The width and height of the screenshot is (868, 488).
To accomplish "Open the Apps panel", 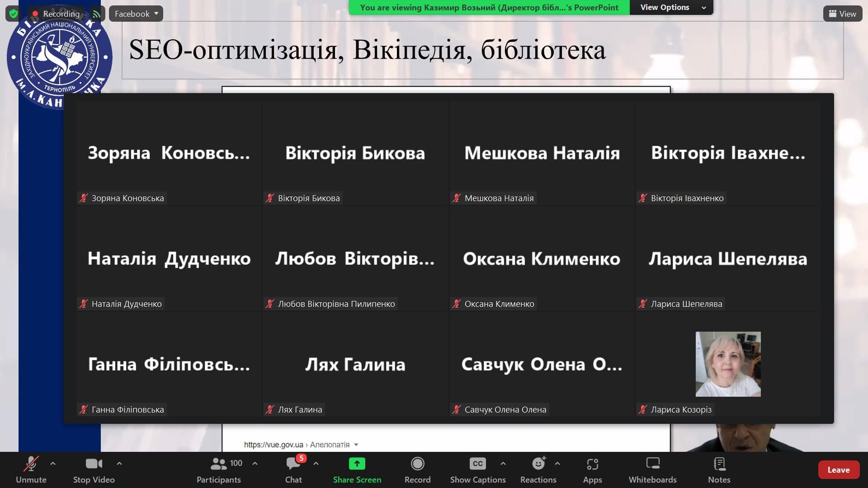I will (x=592, y=470).
